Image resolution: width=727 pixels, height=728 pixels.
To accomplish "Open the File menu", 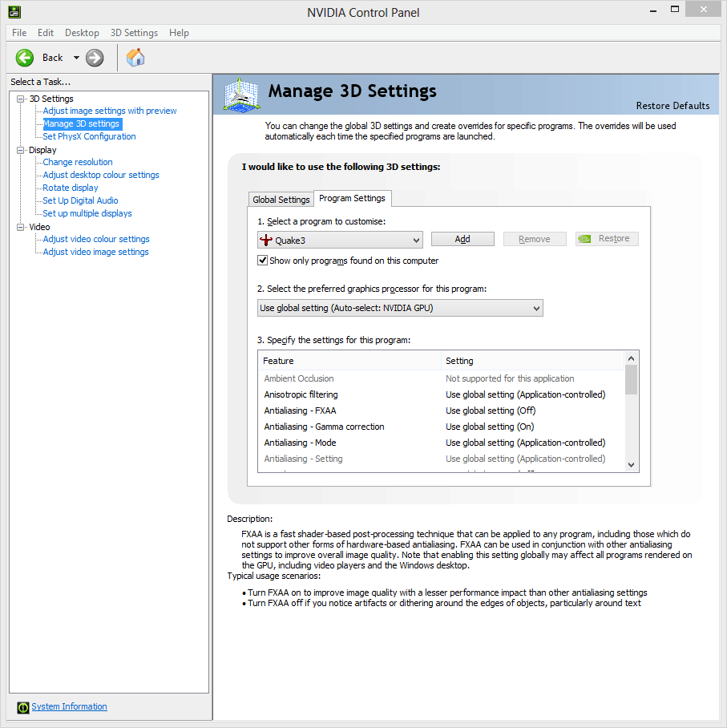I will (x=19, y=33).
